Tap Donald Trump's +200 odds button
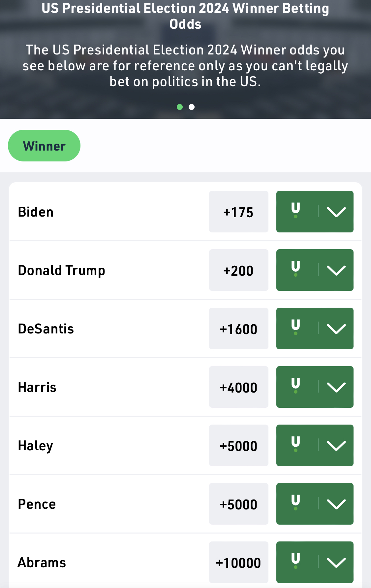 [238, 270]
